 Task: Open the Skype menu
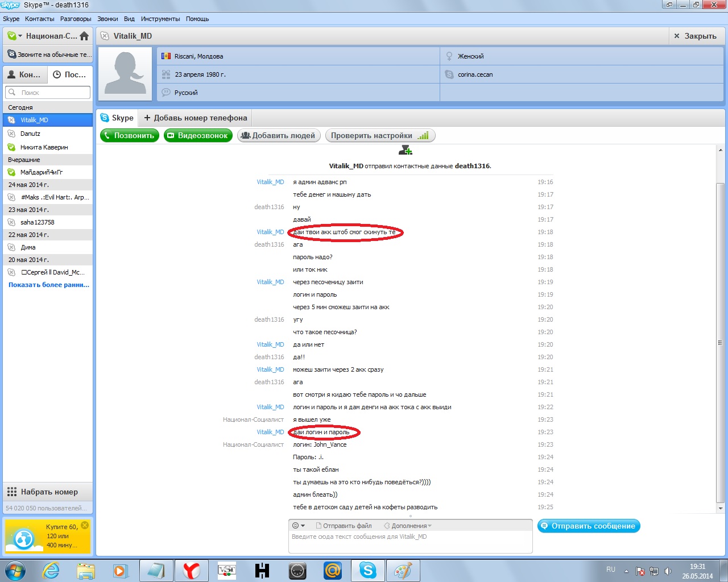[11, 19]
